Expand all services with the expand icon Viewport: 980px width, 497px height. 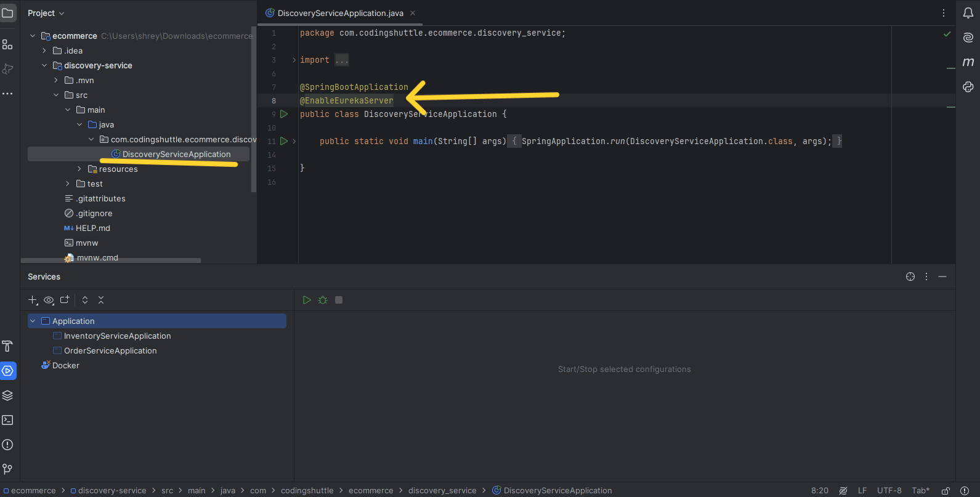pos(85,300)
